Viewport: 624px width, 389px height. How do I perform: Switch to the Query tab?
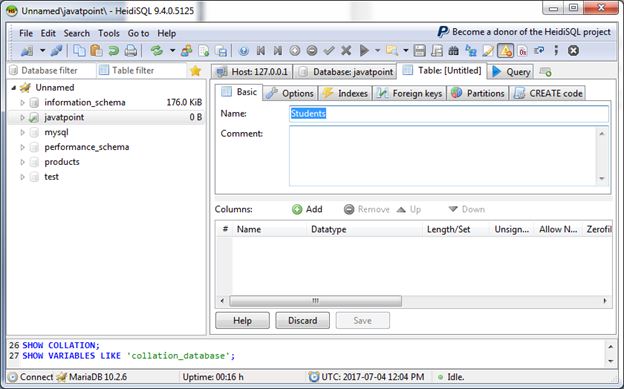[x=511, y=72]
